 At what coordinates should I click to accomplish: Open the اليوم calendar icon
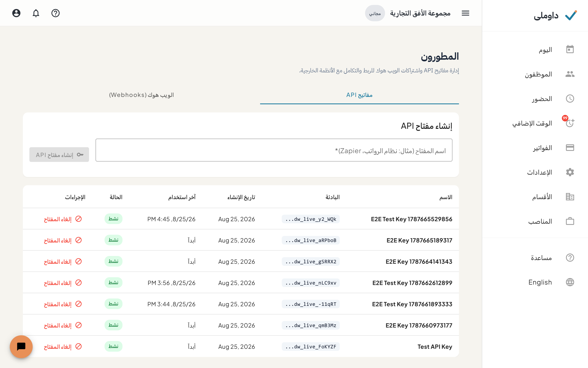pyautogui.click(x=570, y=49)
